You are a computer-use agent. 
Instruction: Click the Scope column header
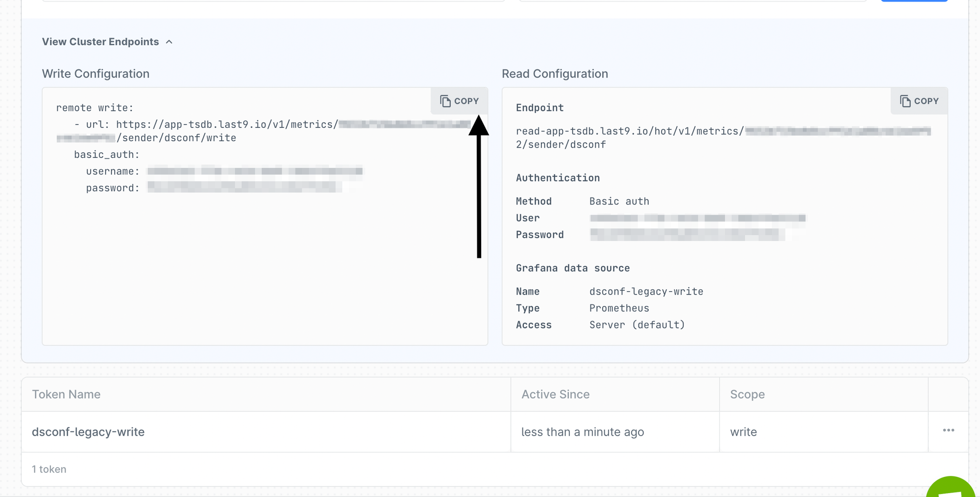747,394
